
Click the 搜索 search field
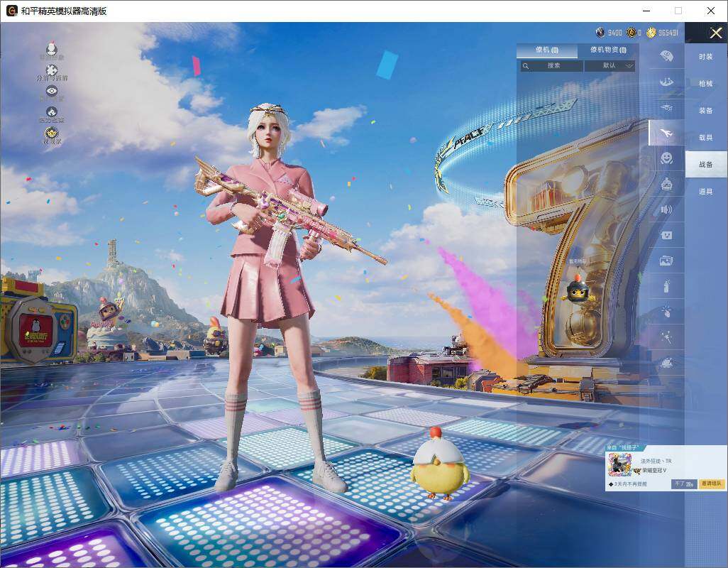(x=551, y=66)
